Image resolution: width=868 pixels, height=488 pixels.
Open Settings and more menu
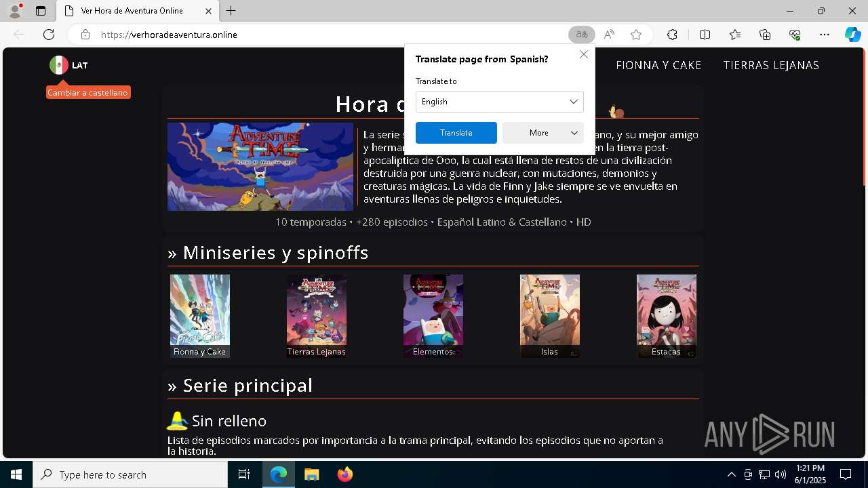[x=825, y=35]
